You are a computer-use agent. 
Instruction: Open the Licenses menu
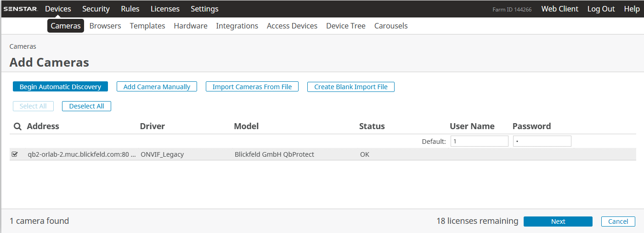[x=165, y=9]
